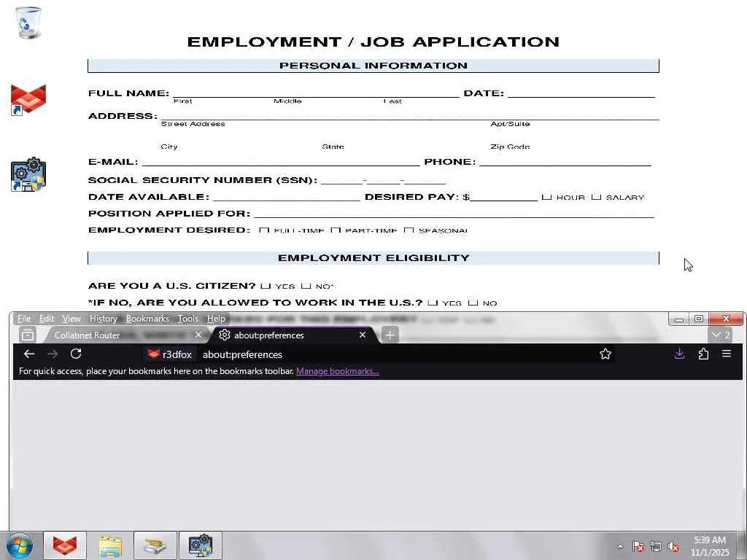Image resolution: width=747 pixels, height=560 pixels.
Task: Go forward with the forward arrow
Action: click(x=53, y=354)
